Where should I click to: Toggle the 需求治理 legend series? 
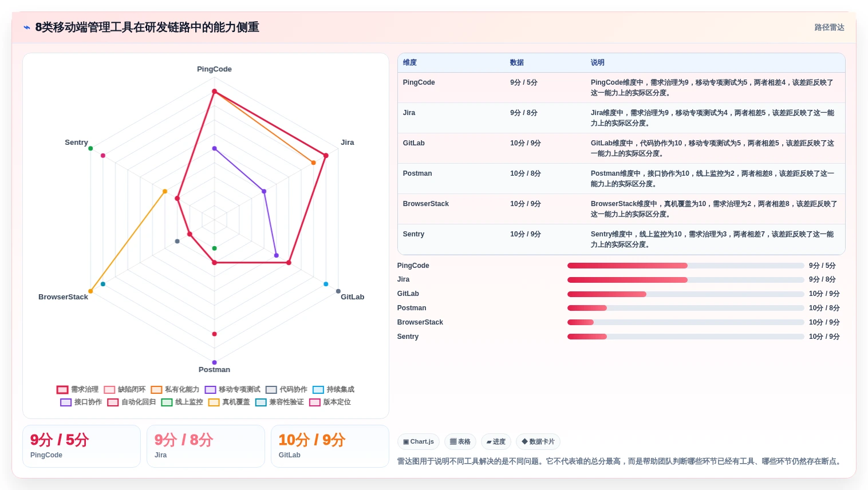coord(78,389)
